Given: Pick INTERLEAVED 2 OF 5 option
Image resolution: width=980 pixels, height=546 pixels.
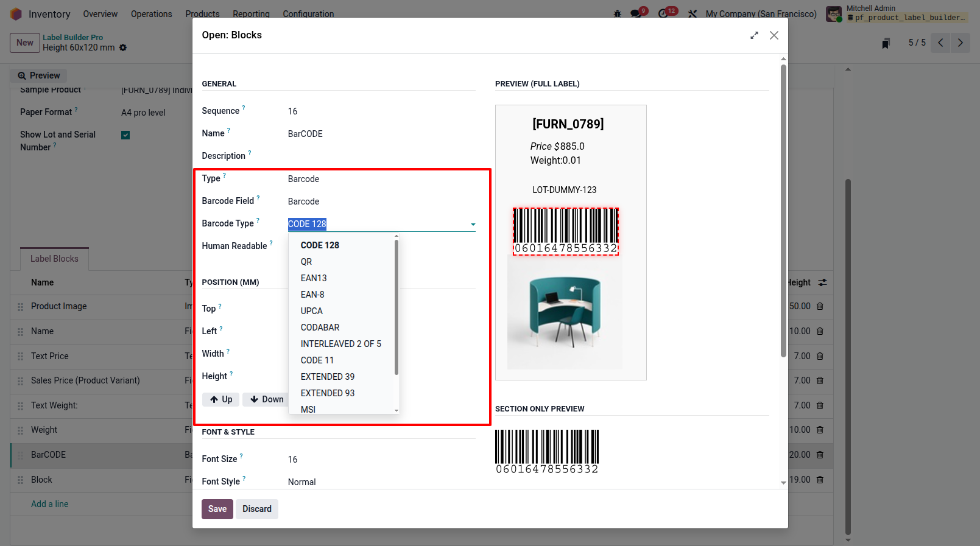Looking at the screenshot, I should pos(341,344).
